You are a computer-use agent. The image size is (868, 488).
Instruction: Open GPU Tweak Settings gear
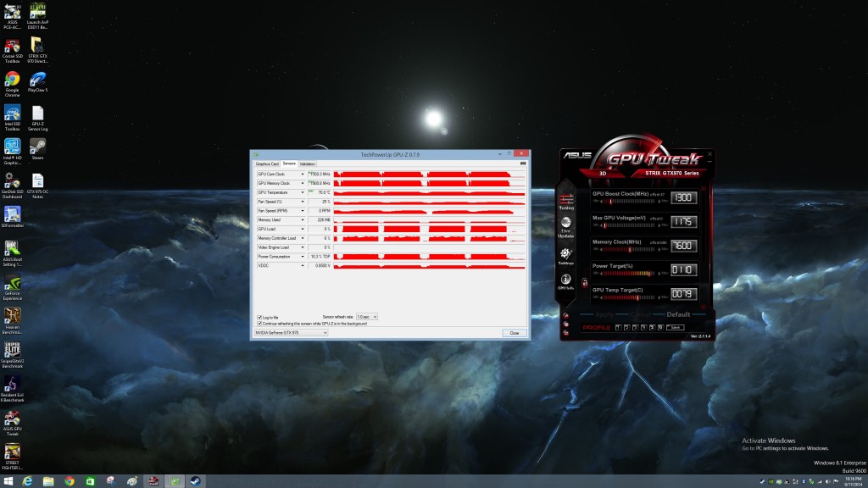click(565, 256)
